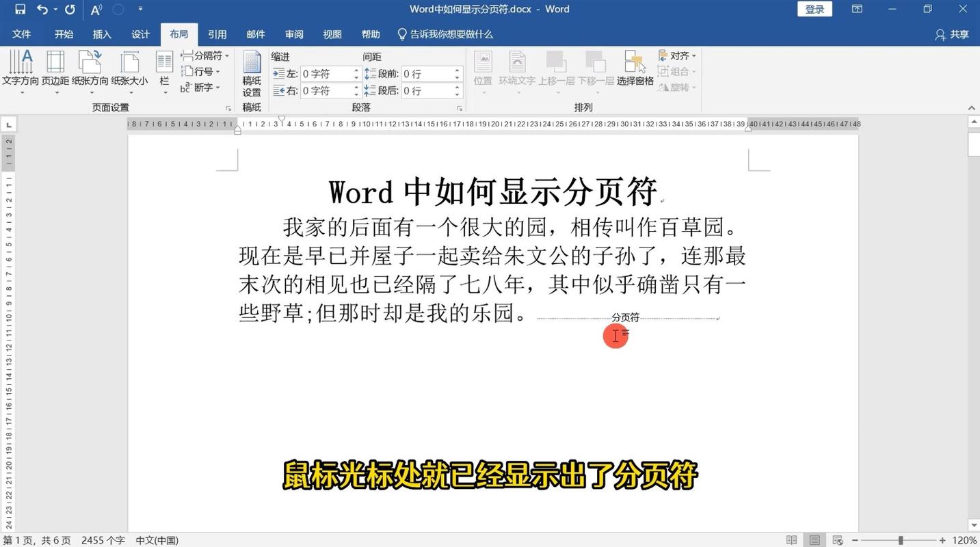Click the 稿纸设置 manuscript paper icon
This screenshot has width=980, height=547.
252,72
